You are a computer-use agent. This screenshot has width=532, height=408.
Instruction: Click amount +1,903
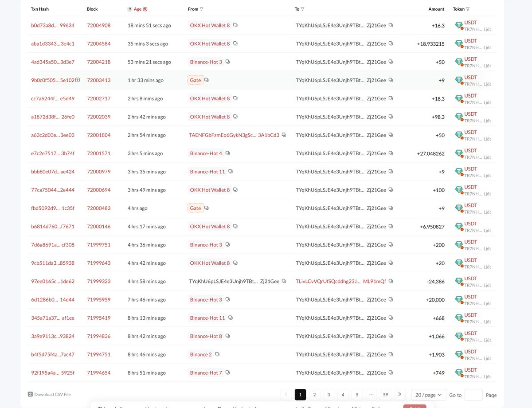pyautogui.click(x=437, y=355)
